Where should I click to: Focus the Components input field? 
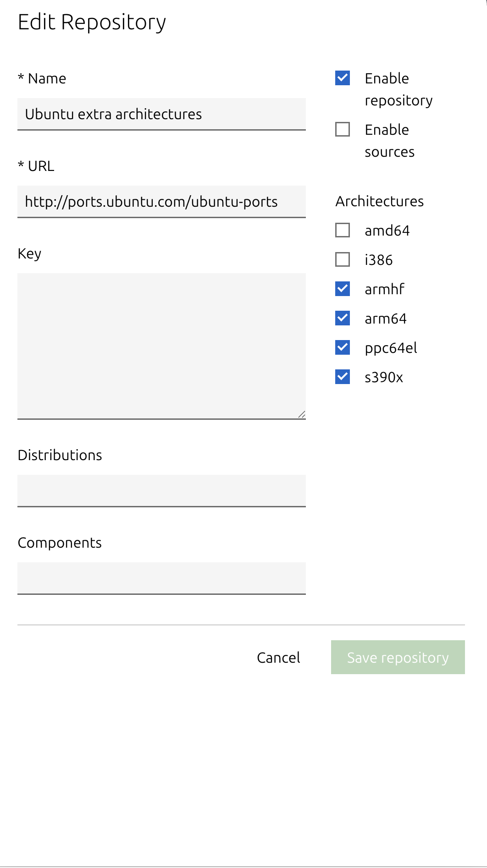click(161, 578)
